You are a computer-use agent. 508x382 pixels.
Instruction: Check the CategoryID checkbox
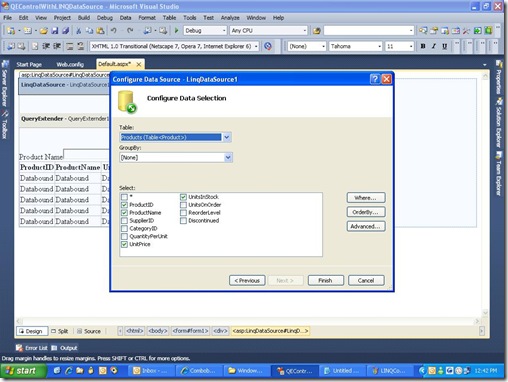(x=124, y=229)
